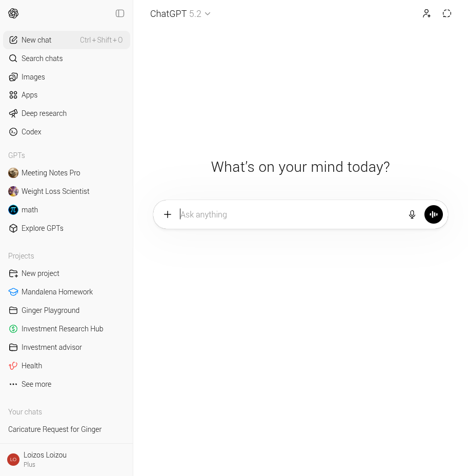Open the Meeting Notes Pro GPT
Screen dimensions: 468x476
(51, 173)
